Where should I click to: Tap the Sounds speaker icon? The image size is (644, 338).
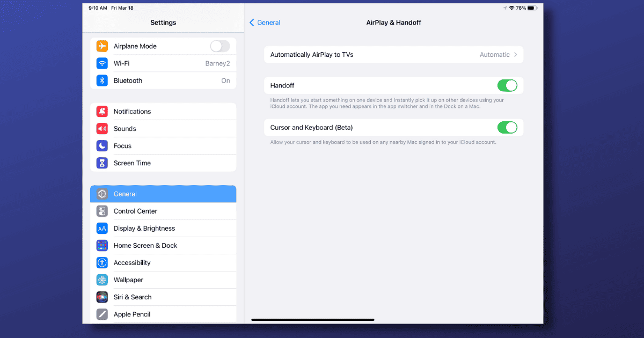[x=102, y=129]
